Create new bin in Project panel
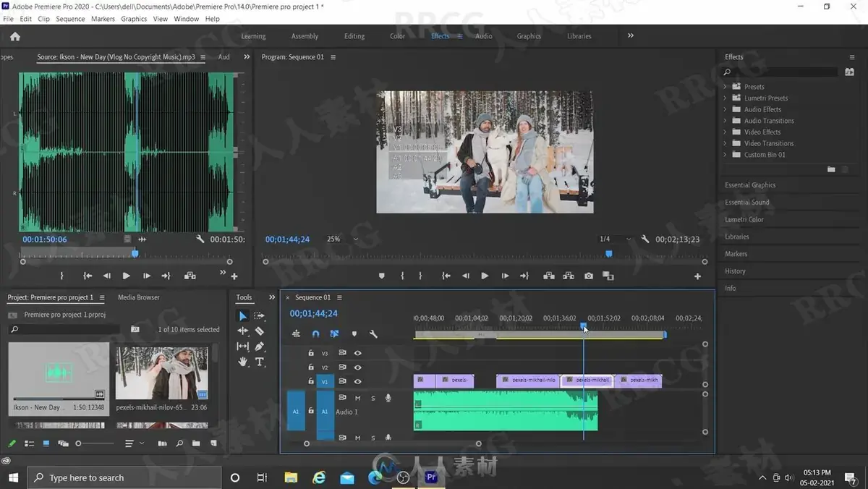 [196, 443]
